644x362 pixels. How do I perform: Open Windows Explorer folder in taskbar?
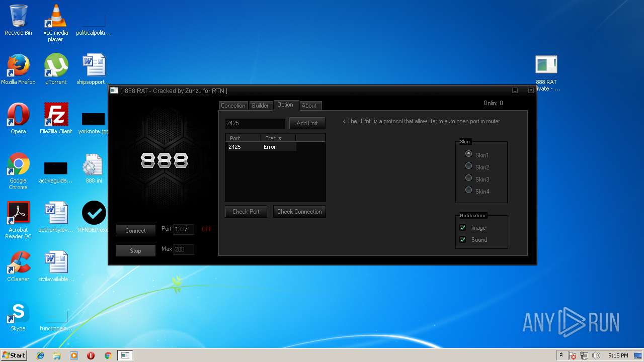click(57, 355)
